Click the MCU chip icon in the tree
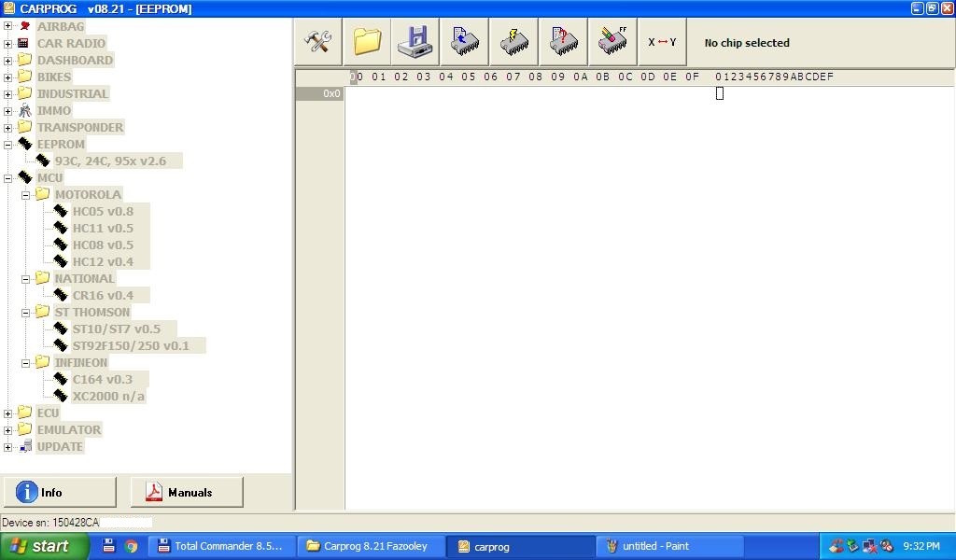956x560 pixels. (x=24, y=177)
